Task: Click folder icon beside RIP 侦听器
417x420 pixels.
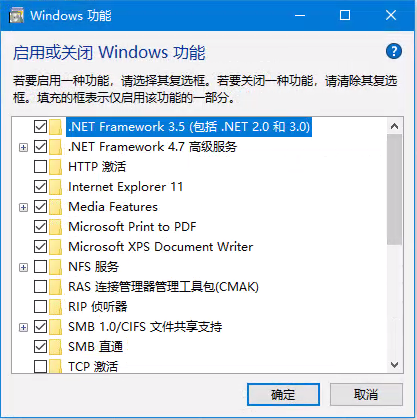Action: (x=55, y=307)
